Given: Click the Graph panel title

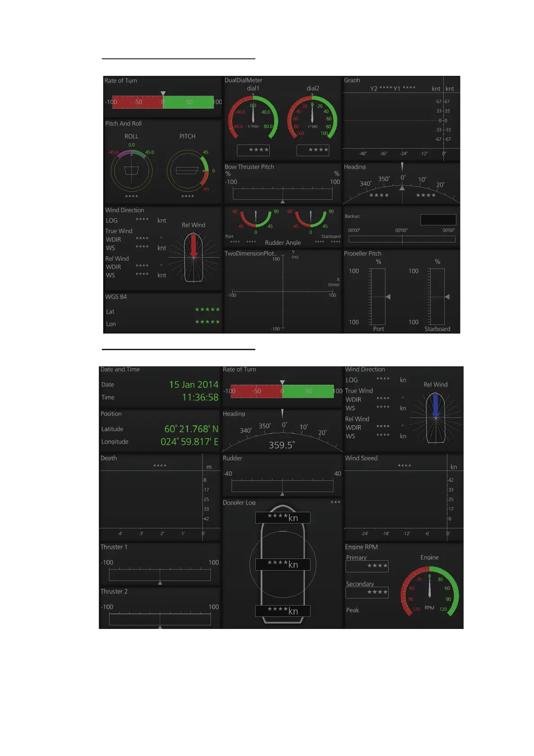Looking at the screenshot, I should click(352, 80).
